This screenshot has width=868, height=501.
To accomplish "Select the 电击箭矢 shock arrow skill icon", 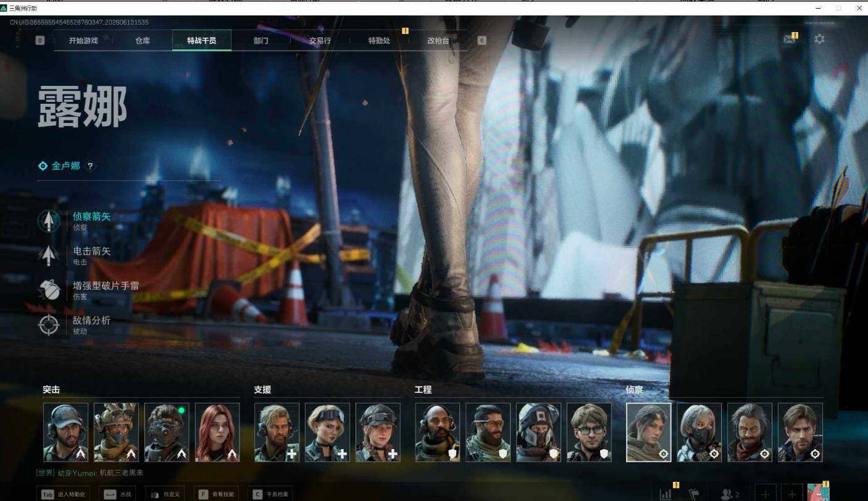I will 49,255.
